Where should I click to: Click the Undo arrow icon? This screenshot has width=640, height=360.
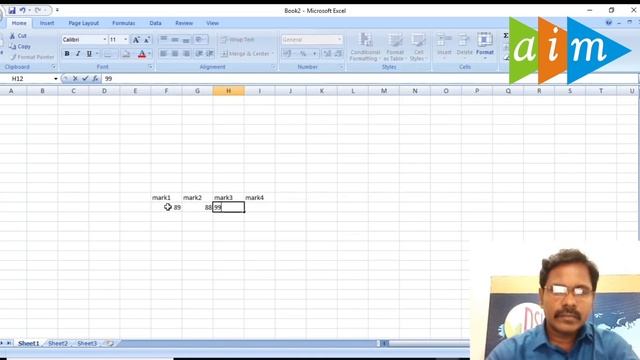[x=22, y=10]
